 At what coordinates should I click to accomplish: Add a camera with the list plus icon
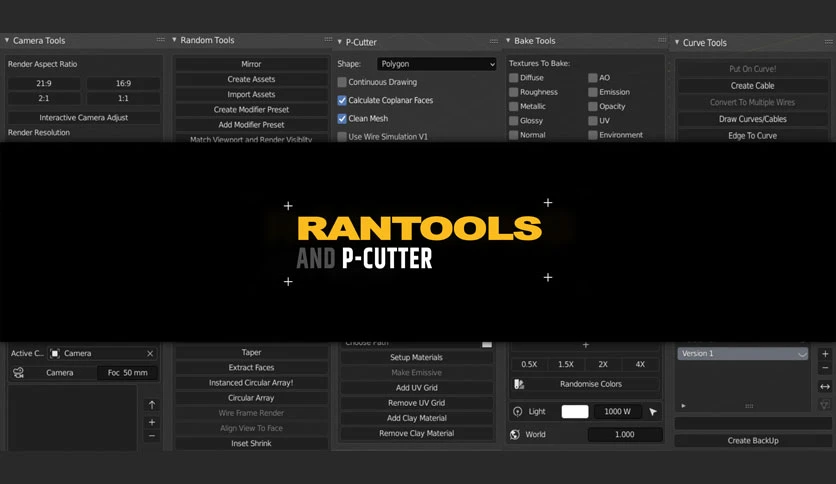pos(152,422)
